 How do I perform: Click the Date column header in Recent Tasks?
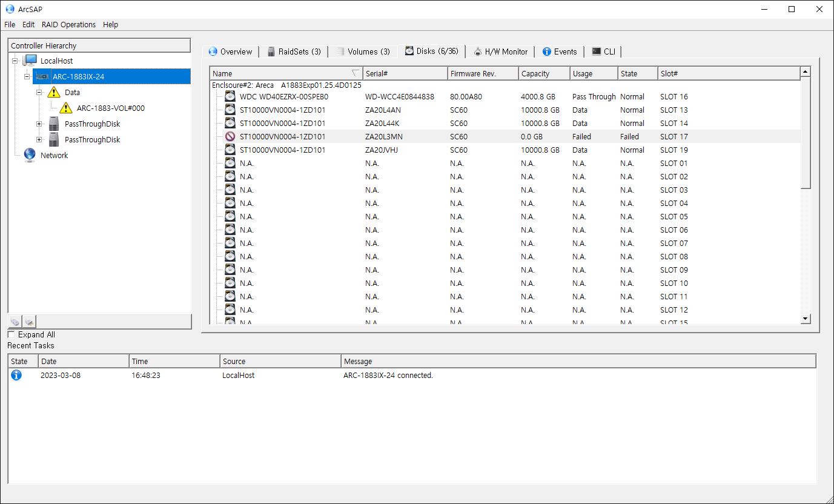point(84,361)
